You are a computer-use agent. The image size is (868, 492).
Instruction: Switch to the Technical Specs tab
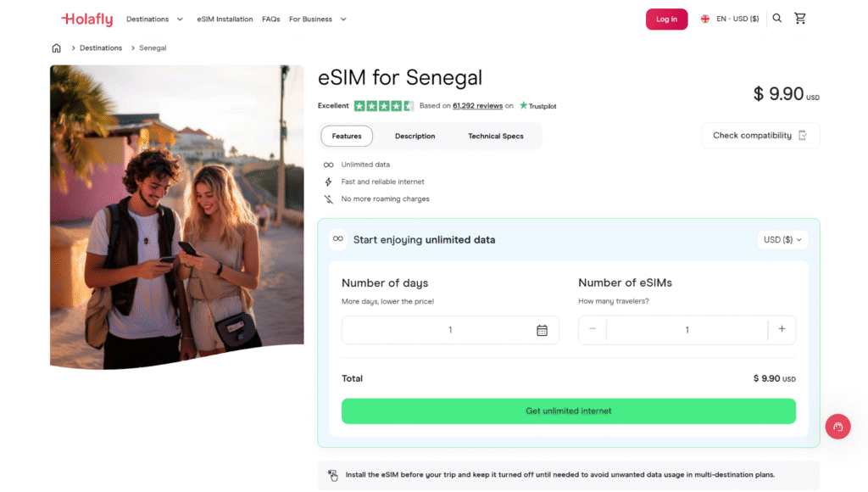tap(496, 136)
